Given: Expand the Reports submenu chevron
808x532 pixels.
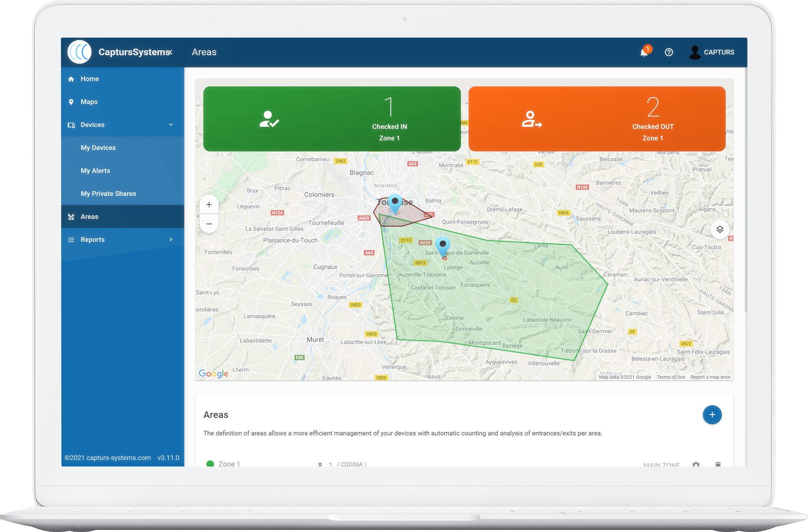Looking at the screenshot, I should point(171,240).
